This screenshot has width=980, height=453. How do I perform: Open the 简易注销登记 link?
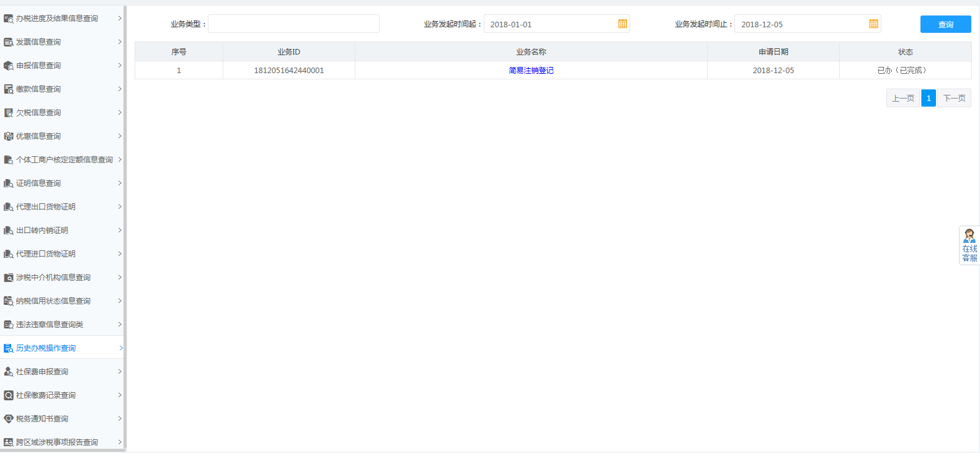pyautogui.click(x=531, y=71)
